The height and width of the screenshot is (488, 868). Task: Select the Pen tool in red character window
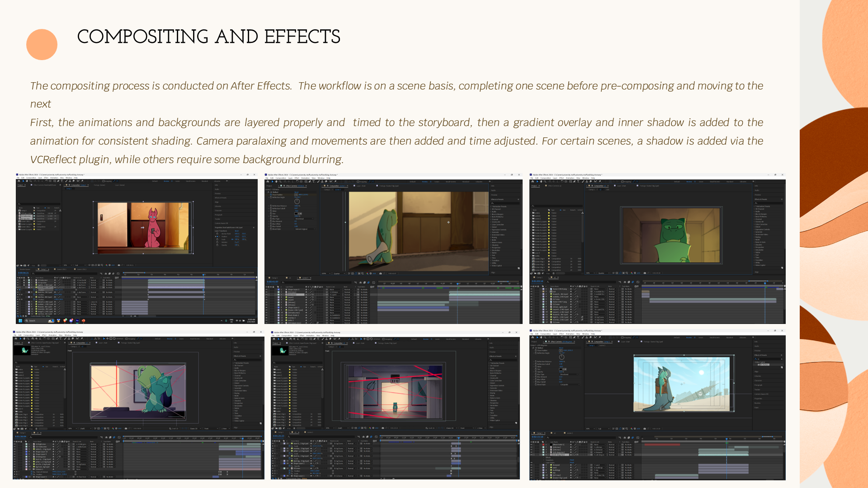tap(58, 181)
